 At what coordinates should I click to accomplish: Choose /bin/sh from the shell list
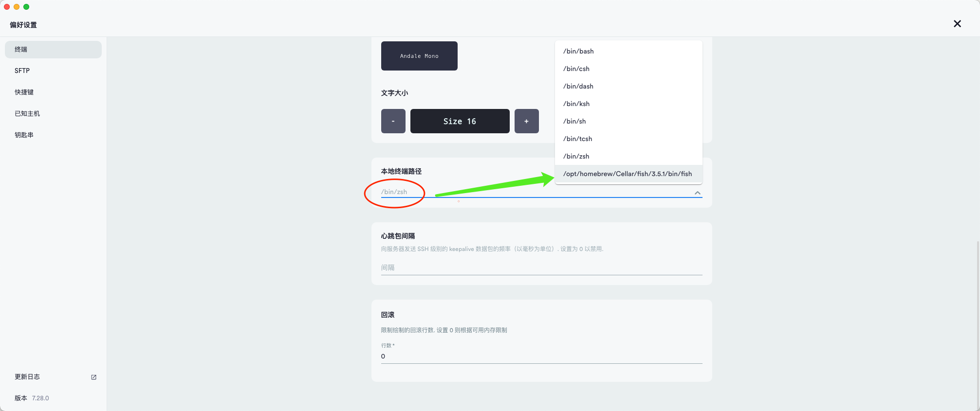(629, 121)
